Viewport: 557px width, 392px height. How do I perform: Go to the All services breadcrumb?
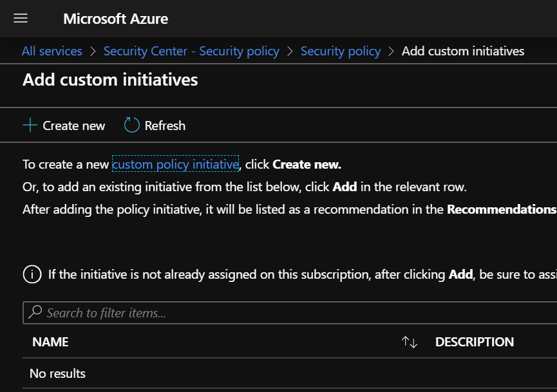pos(52,51)
